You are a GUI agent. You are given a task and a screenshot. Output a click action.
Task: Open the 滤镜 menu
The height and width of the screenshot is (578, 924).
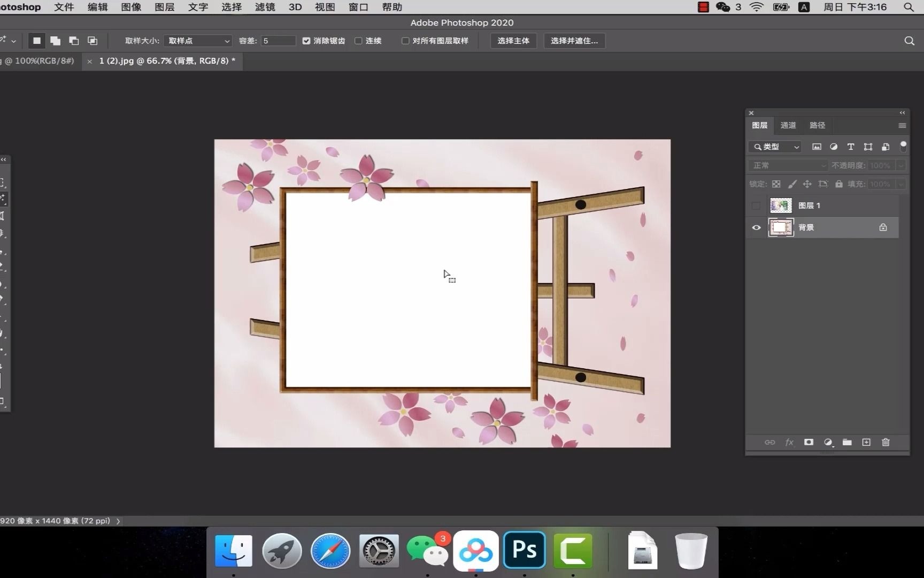coord(264,7)
